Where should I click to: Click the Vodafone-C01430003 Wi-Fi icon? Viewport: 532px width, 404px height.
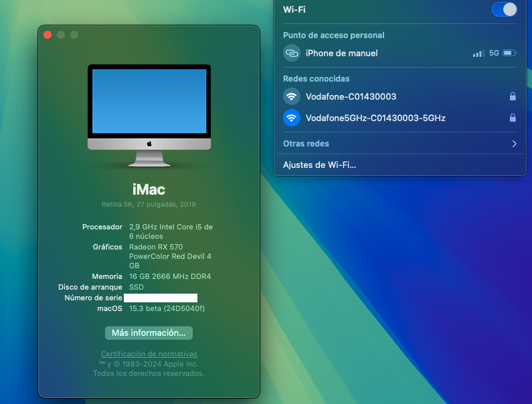[292, 96]
